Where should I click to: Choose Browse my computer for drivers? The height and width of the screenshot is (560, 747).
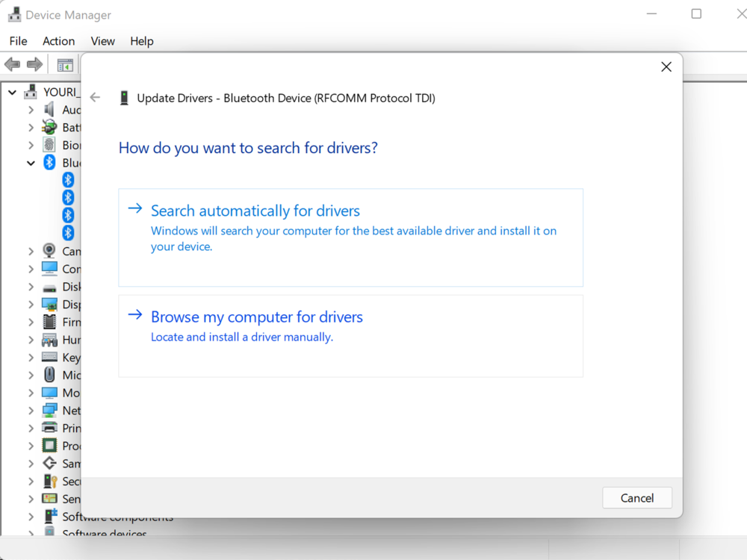pyautogui.click(x=257, y=317)
